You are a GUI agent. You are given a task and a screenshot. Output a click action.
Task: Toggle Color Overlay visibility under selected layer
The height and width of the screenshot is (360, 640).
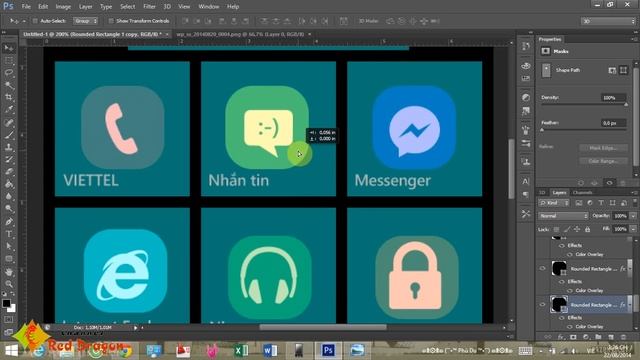coord(570,327)
